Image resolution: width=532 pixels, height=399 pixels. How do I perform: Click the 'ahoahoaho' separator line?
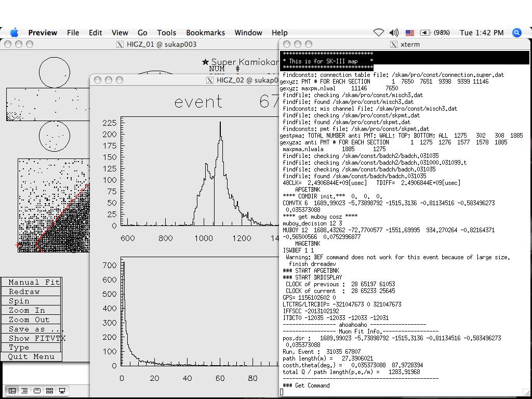pyautogui.click(x=354, y=324)
